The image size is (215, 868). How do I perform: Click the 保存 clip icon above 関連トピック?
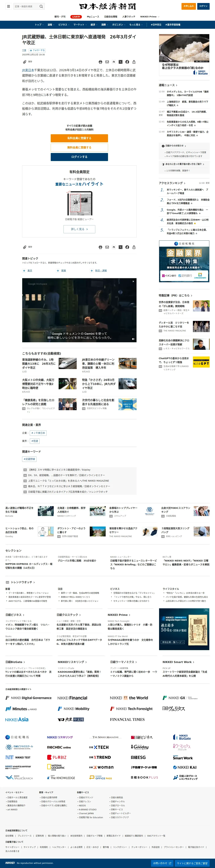click(24, 247)
